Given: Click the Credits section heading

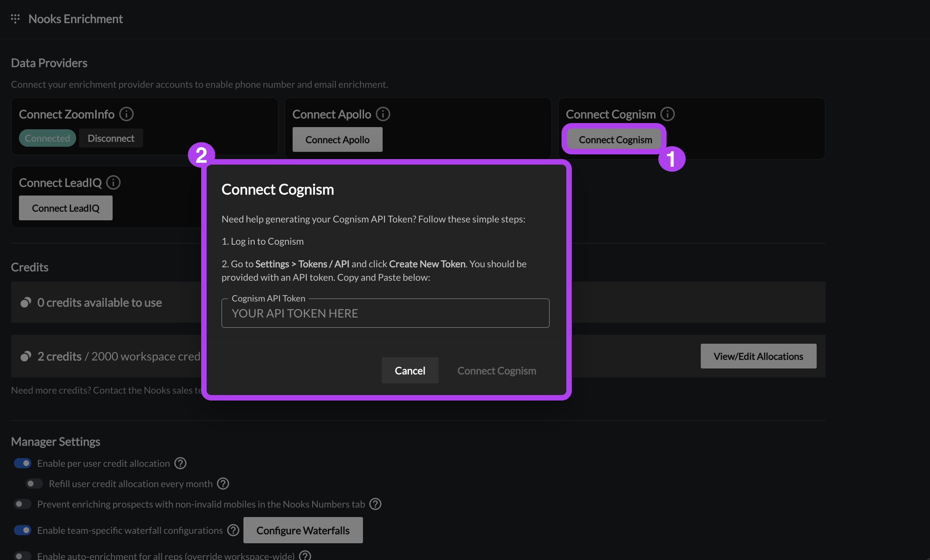Looking at the screenshot, I should [30, 267].
